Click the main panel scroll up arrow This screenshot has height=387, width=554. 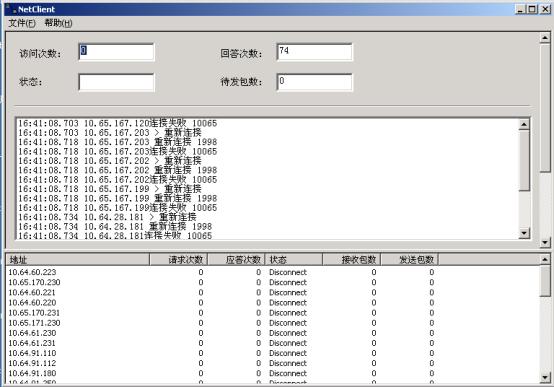click(x=545, y=38)
